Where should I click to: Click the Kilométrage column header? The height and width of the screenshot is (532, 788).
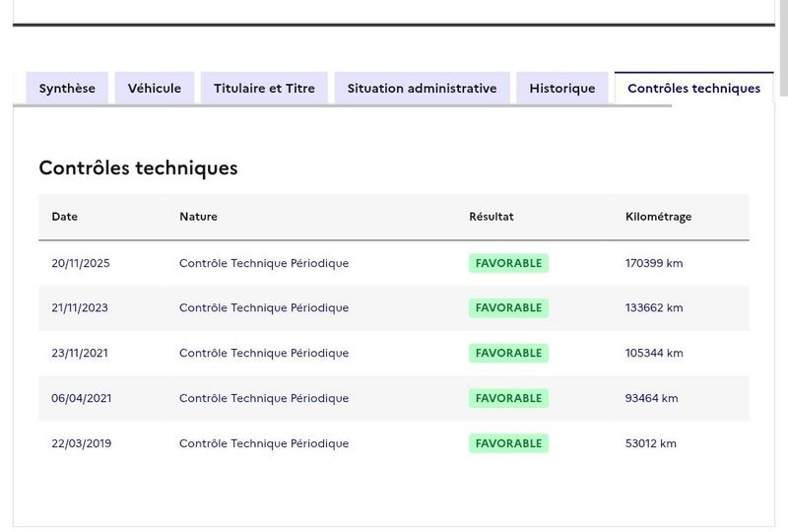coord(658,217)
